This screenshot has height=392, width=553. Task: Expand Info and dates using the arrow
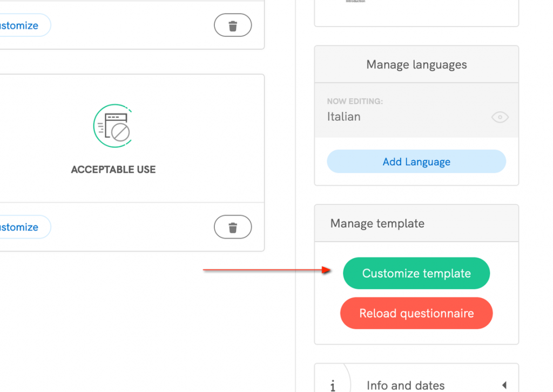point(504,385)
